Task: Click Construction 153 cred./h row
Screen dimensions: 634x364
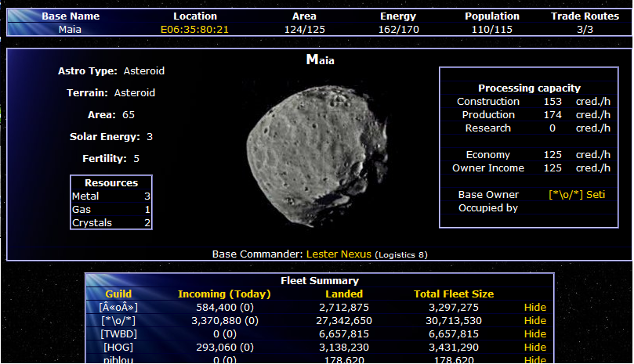Action: pyautogui.click(x=529, y=102)
